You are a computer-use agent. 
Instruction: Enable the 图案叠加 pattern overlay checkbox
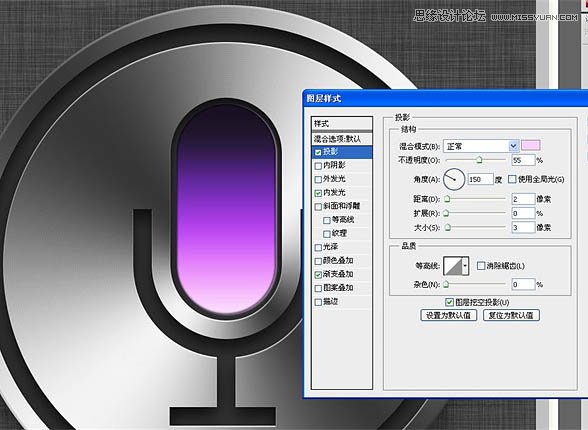[318, 288]
